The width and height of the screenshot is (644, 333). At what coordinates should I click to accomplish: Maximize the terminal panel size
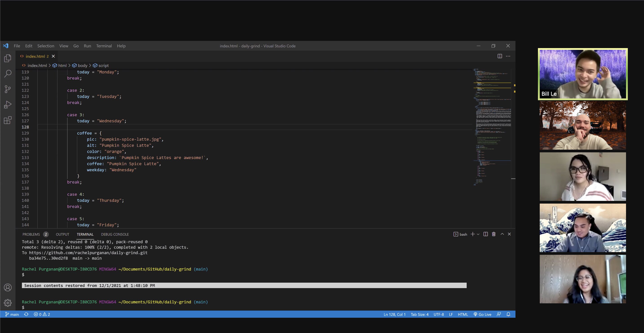[x=502, y=234]
